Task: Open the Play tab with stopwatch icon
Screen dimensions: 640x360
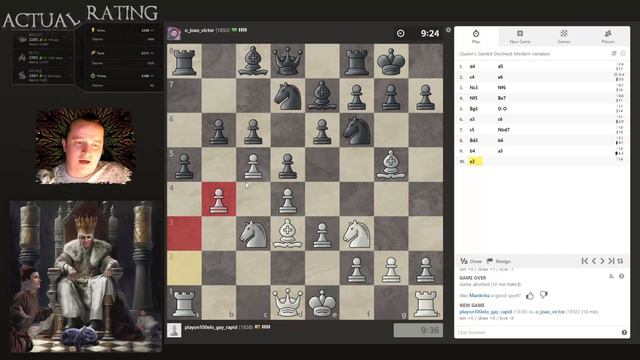Action: point(476,36)
